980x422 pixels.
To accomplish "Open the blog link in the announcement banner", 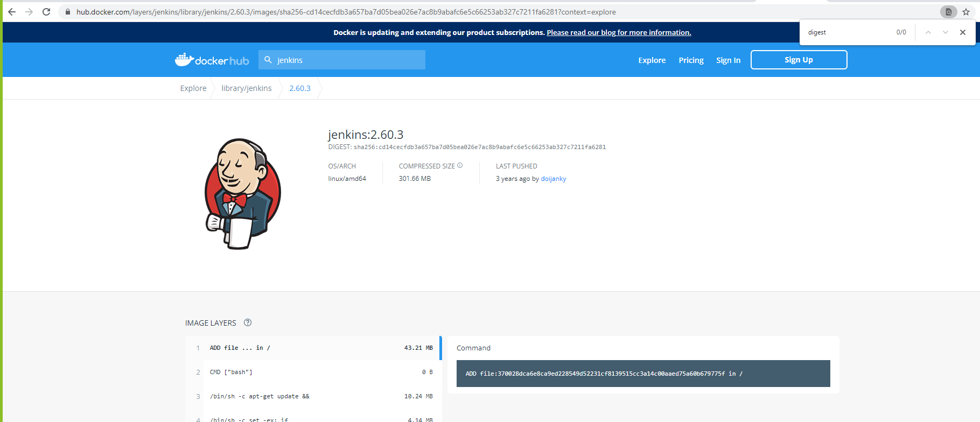I will (619, 32).
